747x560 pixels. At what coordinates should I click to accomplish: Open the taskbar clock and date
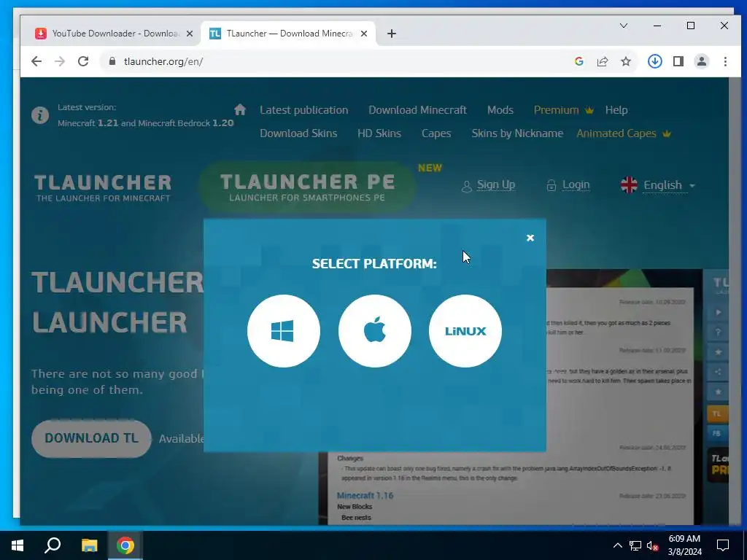(x=684, y=545)
